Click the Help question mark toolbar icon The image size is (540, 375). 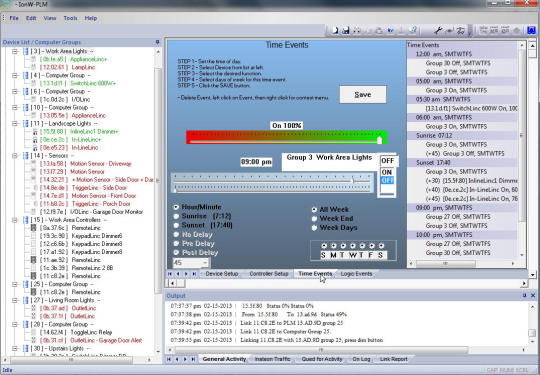click(x=413, y=31)
